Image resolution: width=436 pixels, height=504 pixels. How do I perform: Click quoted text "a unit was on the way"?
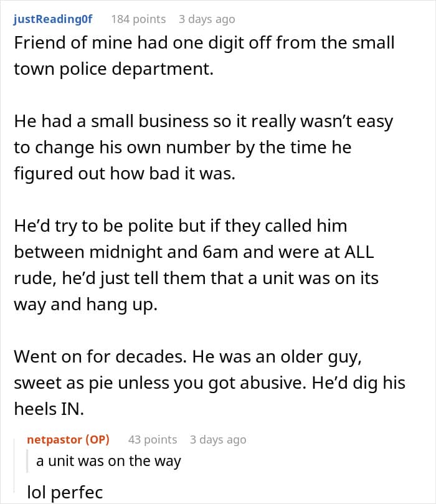click(x=108, y=462)
